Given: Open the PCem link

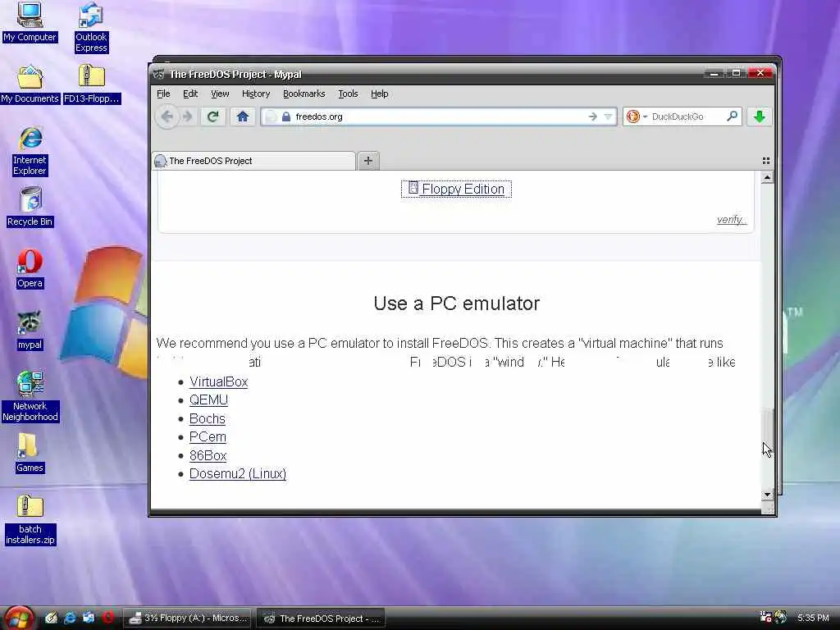Looking at the screenshot, I should point(208,437).
